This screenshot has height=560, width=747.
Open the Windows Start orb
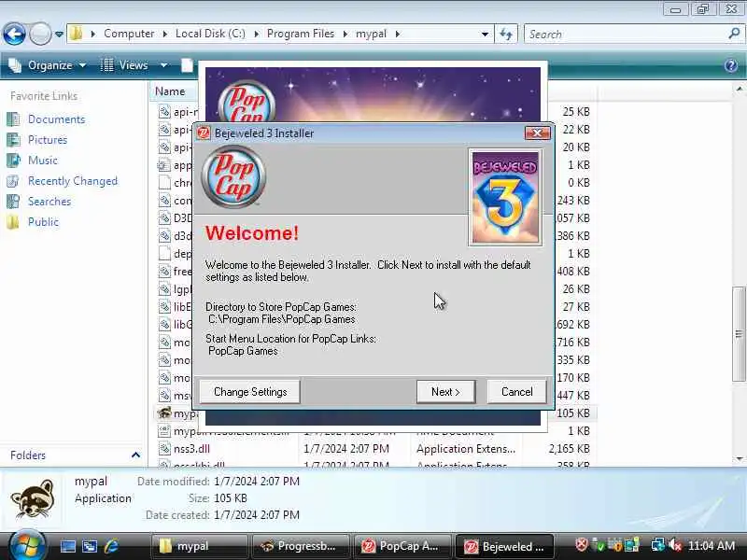click(x=26, y=546)
